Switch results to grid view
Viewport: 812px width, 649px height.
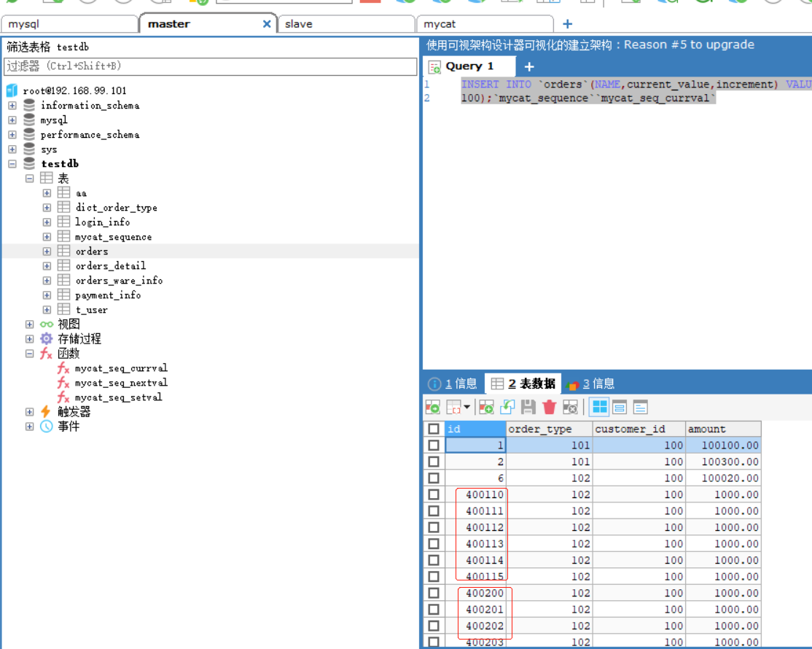point(600,407)
